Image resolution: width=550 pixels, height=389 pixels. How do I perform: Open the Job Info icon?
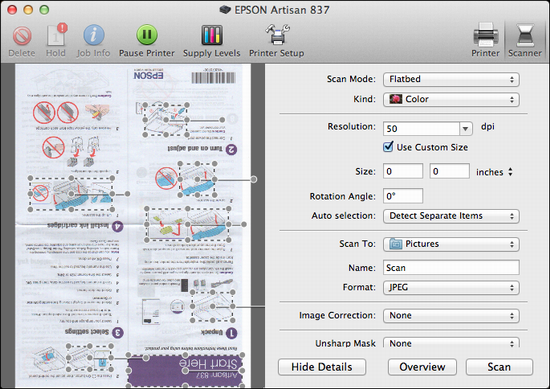[94, 35]
